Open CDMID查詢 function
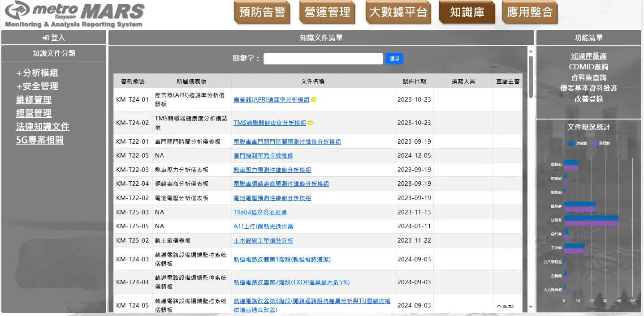This screenshot has width=644, height=316. pos(588,67)
